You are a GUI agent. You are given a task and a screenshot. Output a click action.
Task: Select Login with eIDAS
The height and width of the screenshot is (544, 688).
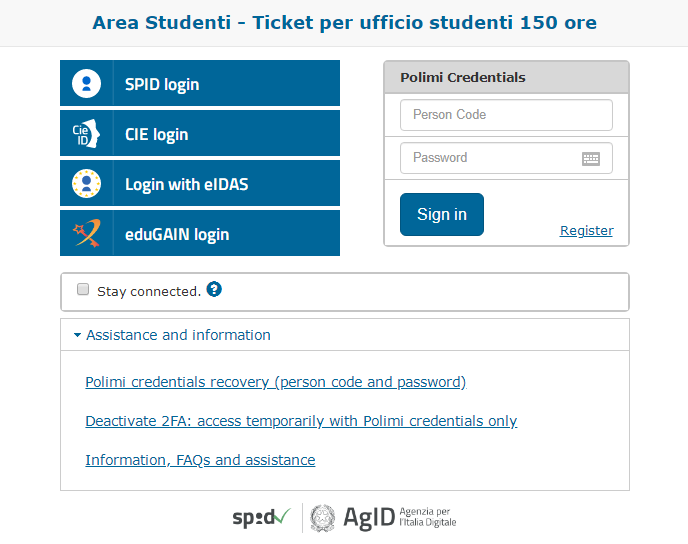click(x=200, y=183)
